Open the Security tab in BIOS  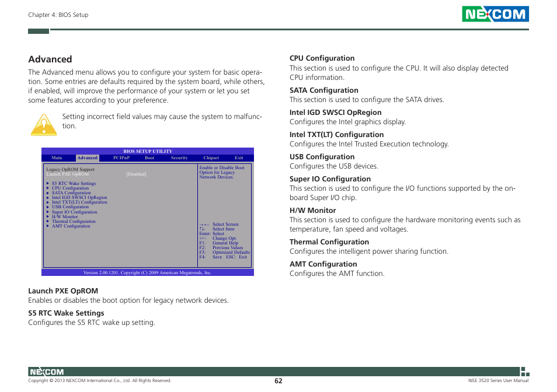(179, 158)
